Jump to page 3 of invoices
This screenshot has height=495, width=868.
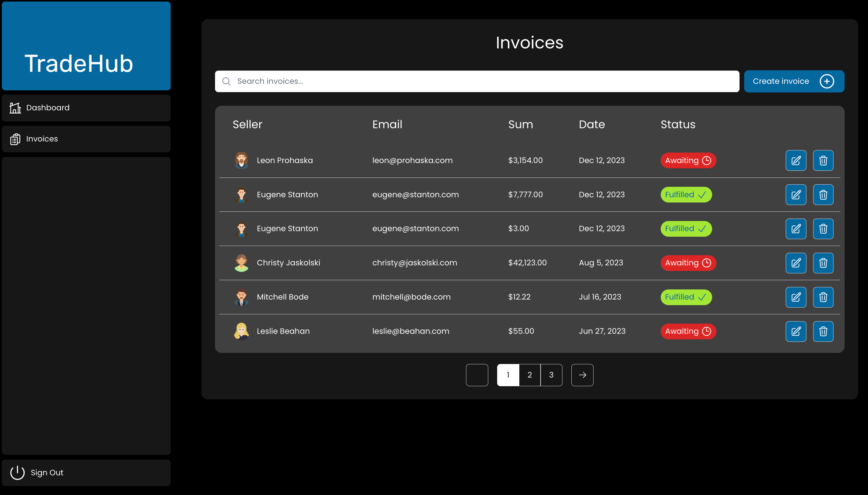[551, 375]
